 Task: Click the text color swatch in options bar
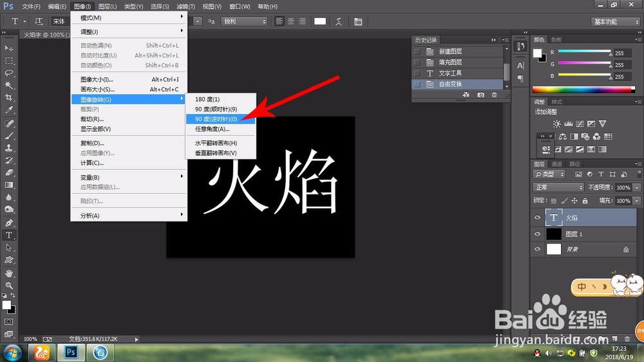(x=320, y=21)
